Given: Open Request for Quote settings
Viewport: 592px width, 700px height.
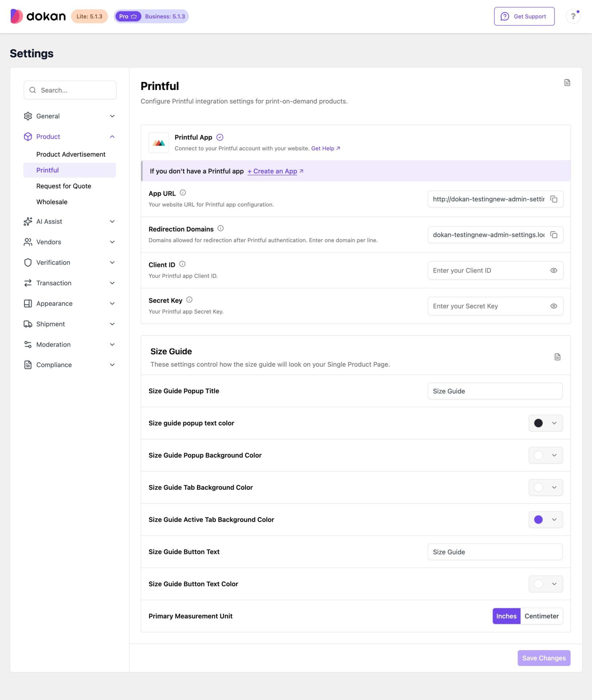Looking at the screenshot, I should pos(64,186).
